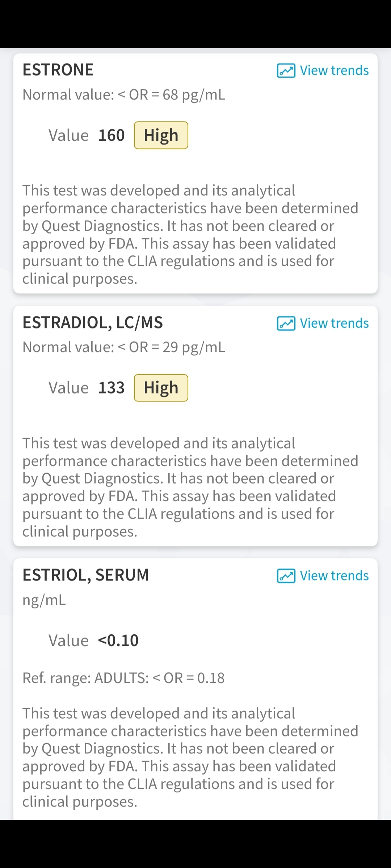Screen dimensions: 391x868
Task: Select the ESTRIOL, SERUM test title
Action: click(86, 575)
